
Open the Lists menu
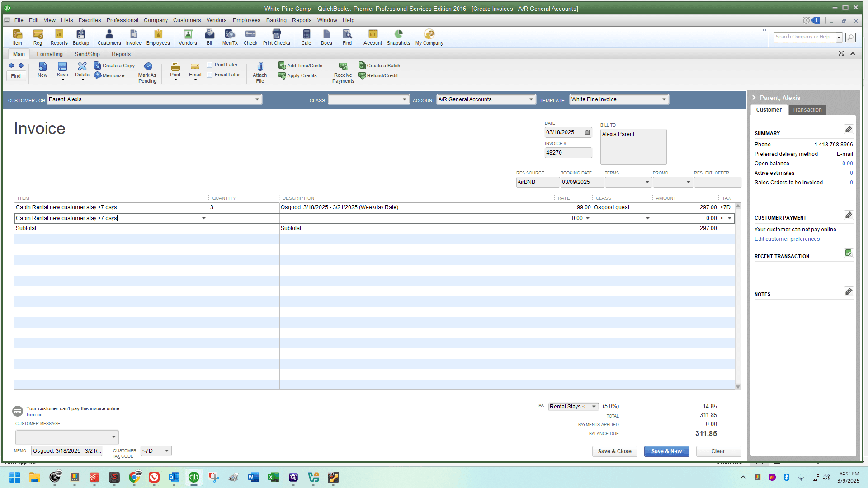67,20
